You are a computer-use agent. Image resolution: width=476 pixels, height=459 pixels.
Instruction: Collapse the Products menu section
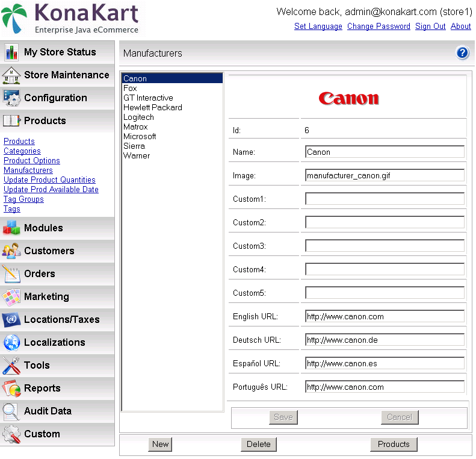point(57,120)
